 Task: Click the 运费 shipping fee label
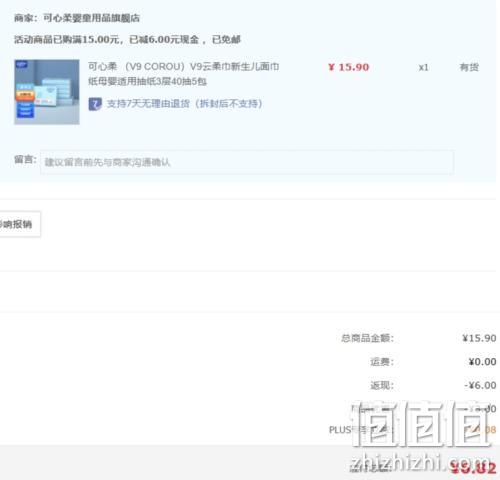382,362
